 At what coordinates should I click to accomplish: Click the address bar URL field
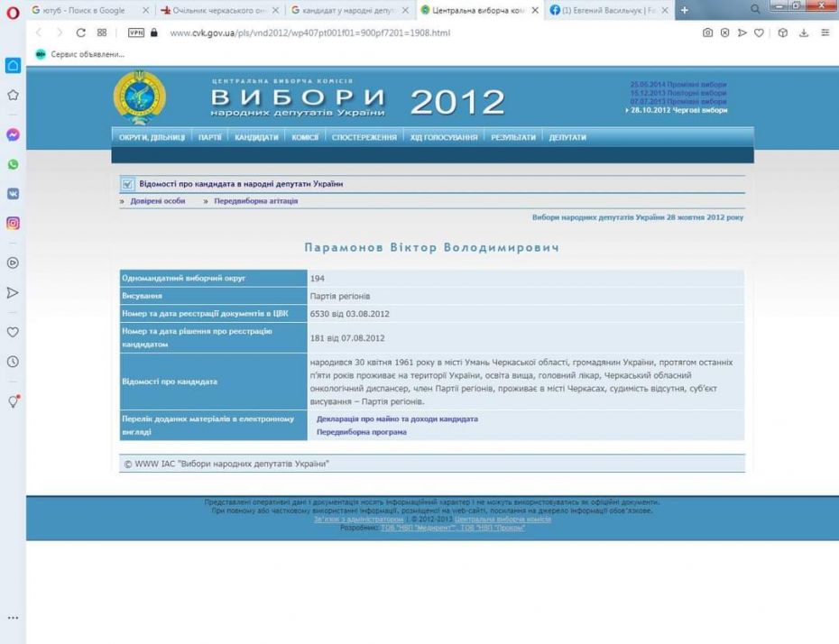(x=361, y=32)
